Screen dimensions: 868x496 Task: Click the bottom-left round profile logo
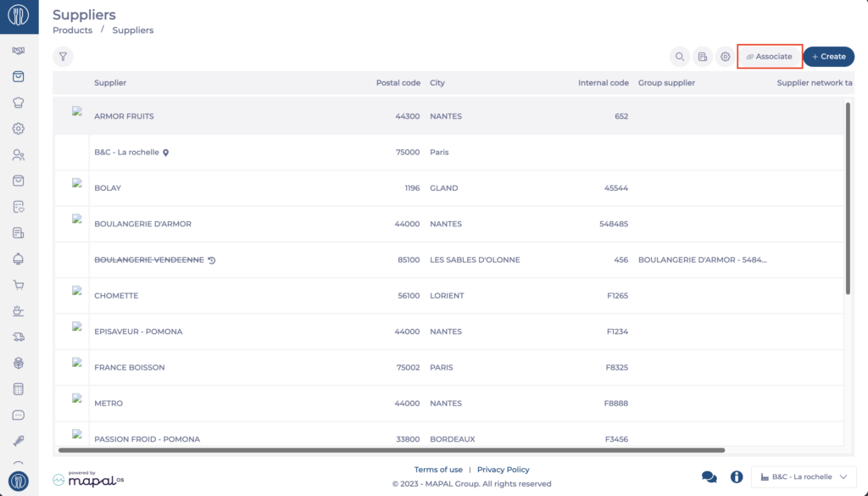tap(19, 481)
